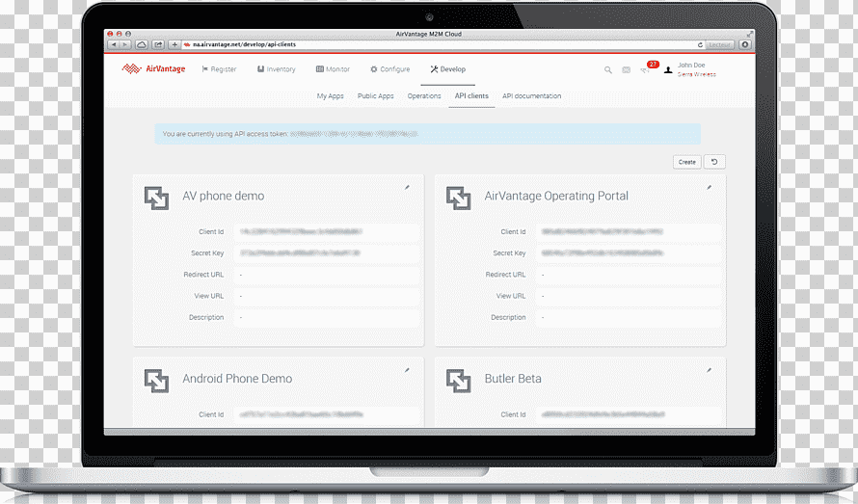Open the Develop menu

(x=447, y=69)
